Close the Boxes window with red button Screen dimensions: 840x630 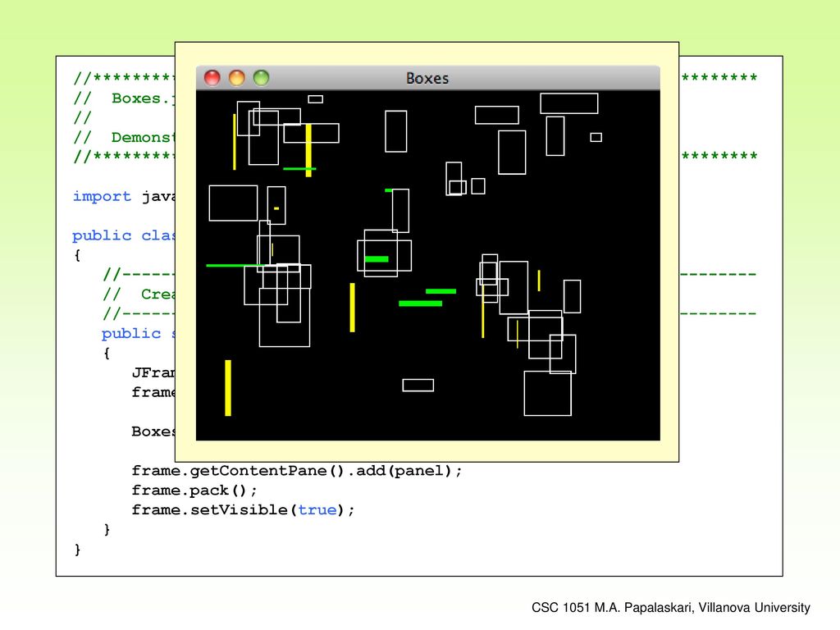tap(212, 78)
